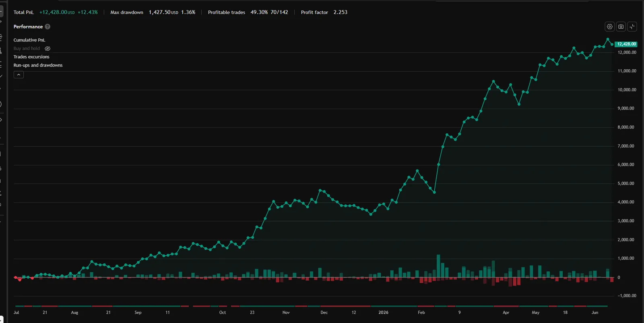
Task: Click the 1,427.50 USD drawdown value
Action: pyautogui.click(x=163, y=12)
